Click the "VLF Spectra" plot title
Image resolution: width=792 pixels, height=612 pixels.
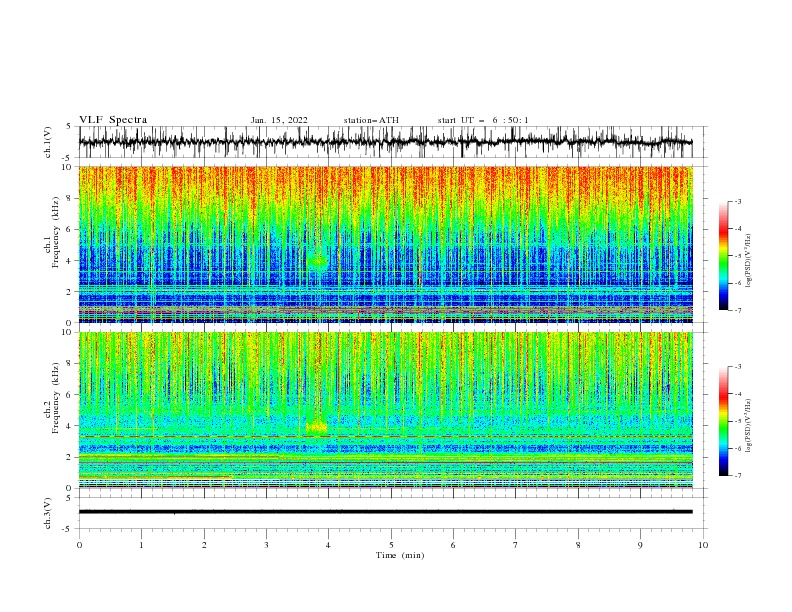pyautogui.click(x=113, y=120)
